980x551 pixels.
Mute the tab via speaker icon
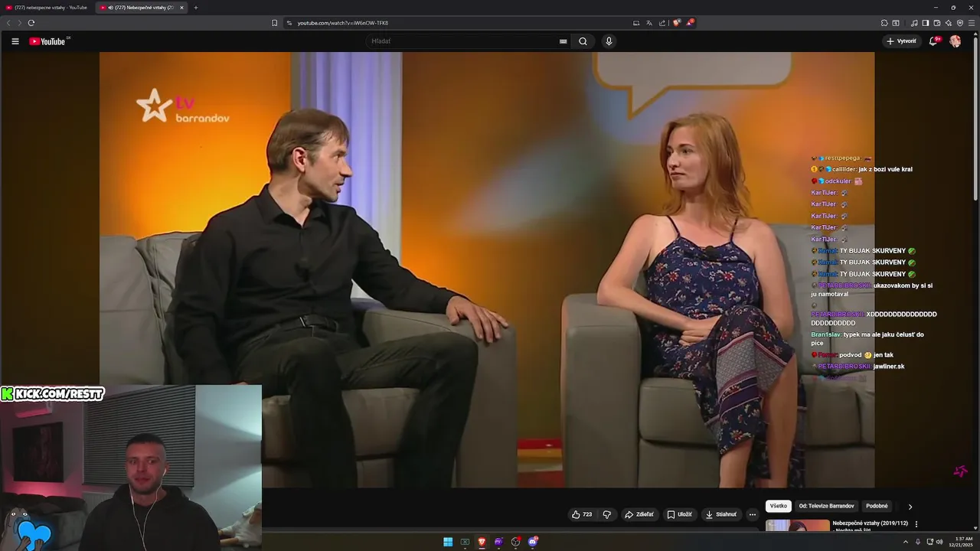coord(111,8)
